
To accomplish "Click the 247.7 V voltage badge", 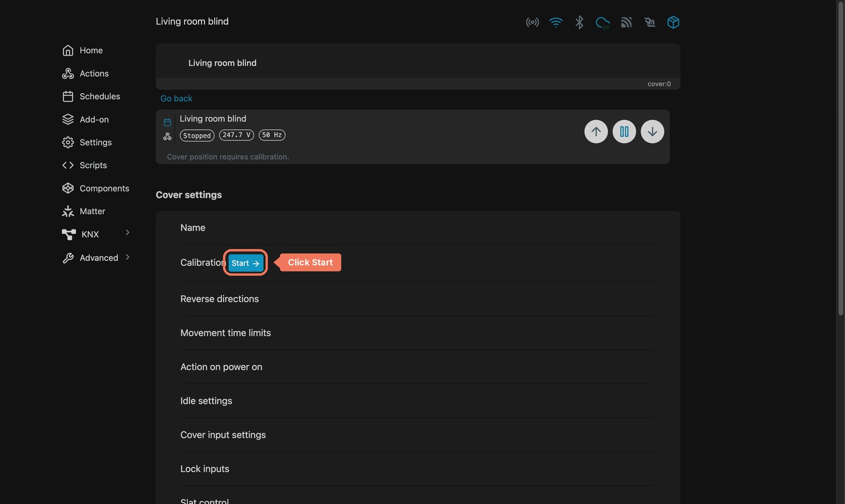I will [237, 135].
